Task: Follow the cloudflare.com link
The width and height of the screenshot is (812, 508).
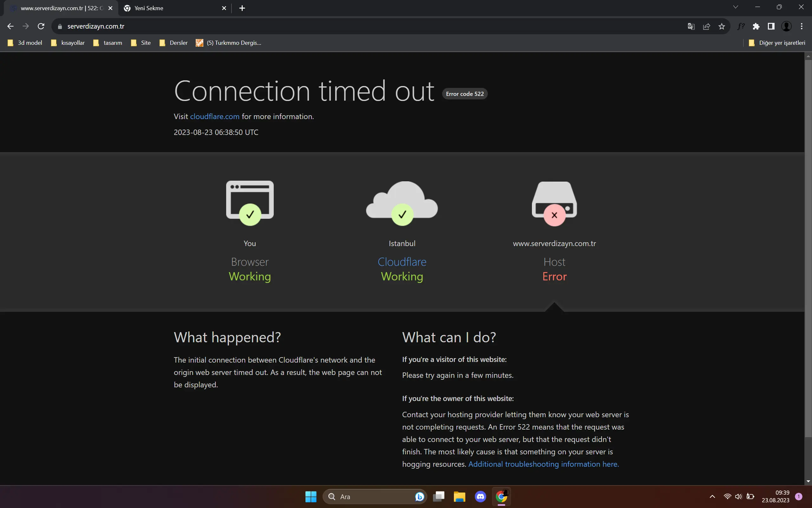Action: [215, 117]
